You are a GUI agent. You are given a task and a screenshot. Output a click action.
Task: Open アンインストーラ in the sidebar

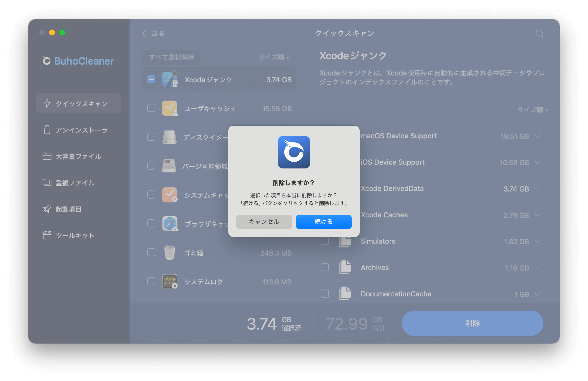click(x=79, y=130)
